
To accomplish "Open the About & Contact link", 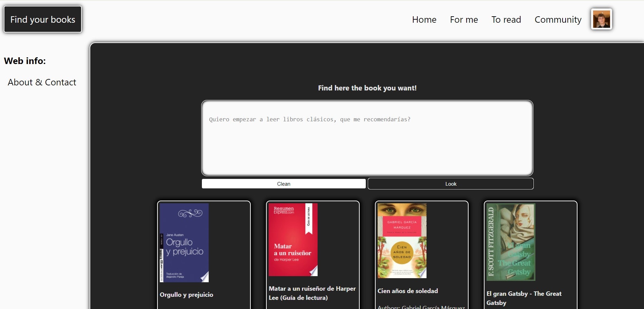I will tap(42, 82).
